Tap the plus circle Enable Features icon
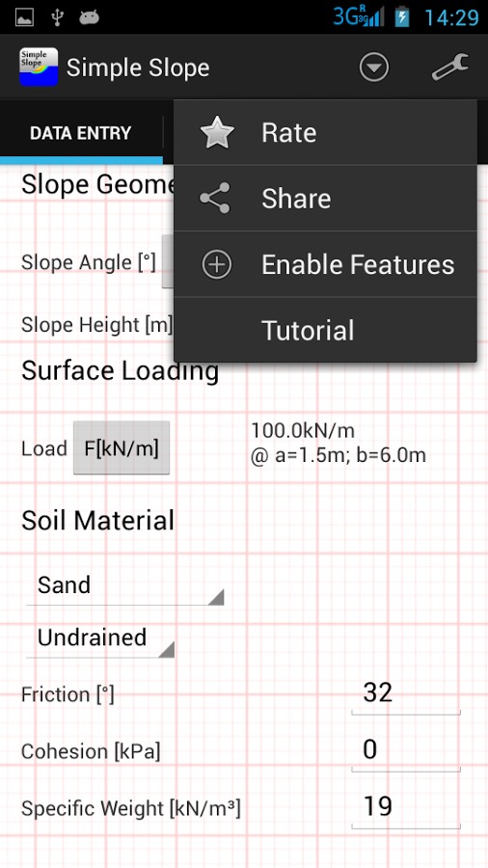Image resolution: width=488 pixels, height=868 pixels. tap(217, 264)
